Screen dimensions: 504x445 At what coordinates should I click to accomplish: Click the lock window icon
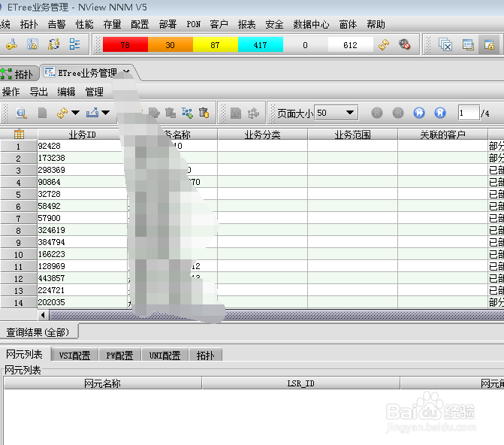pos(489,44)
